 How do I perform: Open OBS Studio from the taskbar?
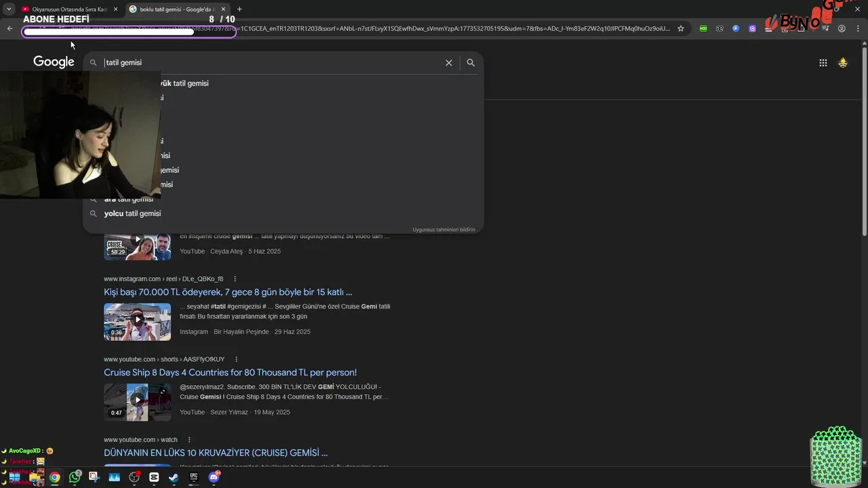coord(134,477)
